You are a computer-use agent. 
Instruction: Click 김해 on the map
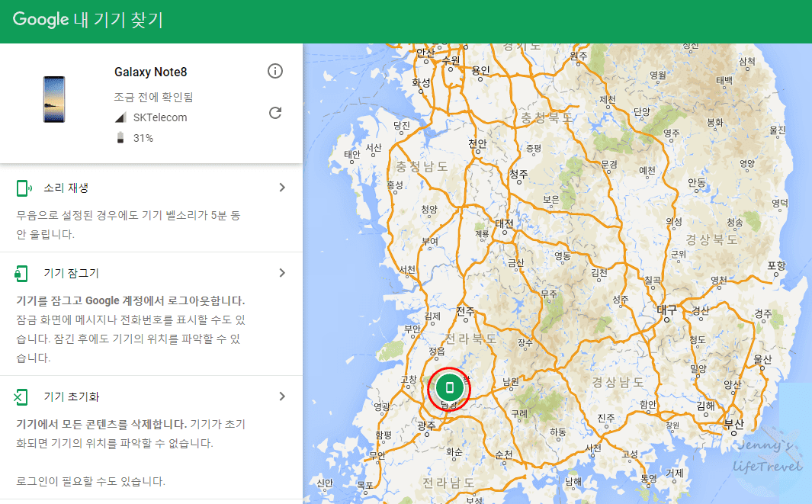tap(705, 406)
